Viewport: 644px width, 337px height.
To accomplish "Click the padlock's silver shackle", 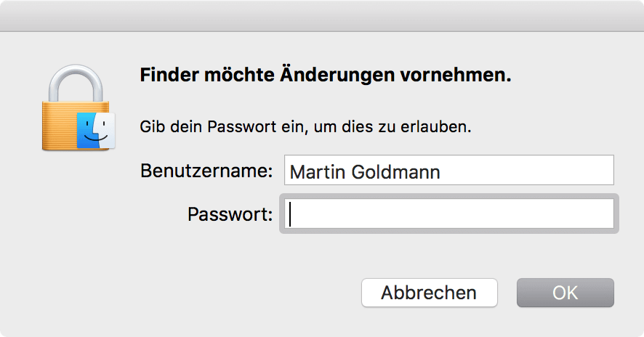I will 76,83.
